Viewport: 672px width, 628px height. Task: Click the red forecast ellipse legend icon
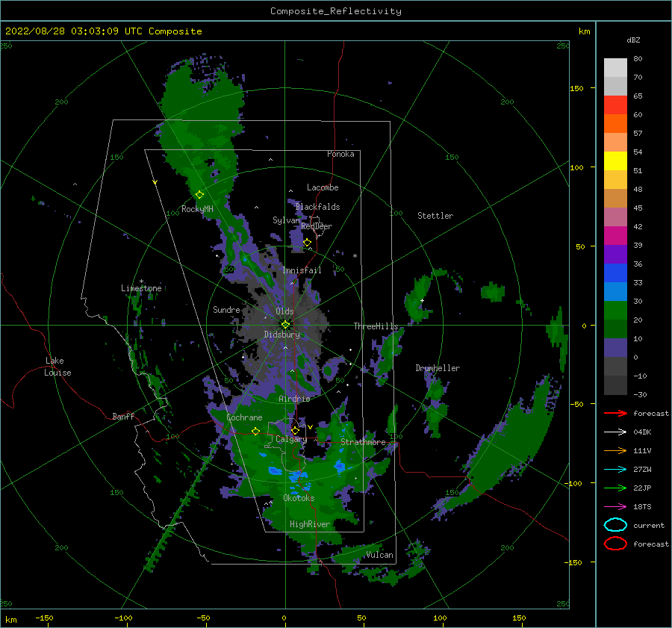[x=615, y=544]
